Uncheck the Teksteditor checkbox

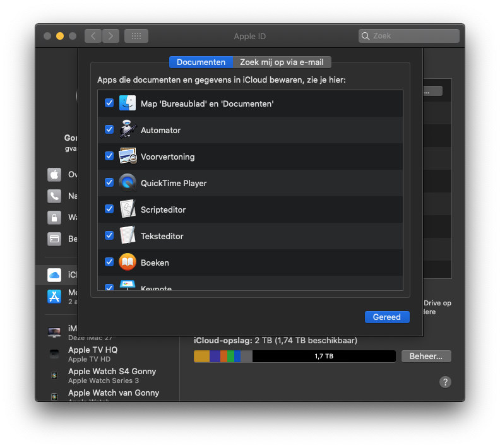pyautogui.click(x=109, y=235)
